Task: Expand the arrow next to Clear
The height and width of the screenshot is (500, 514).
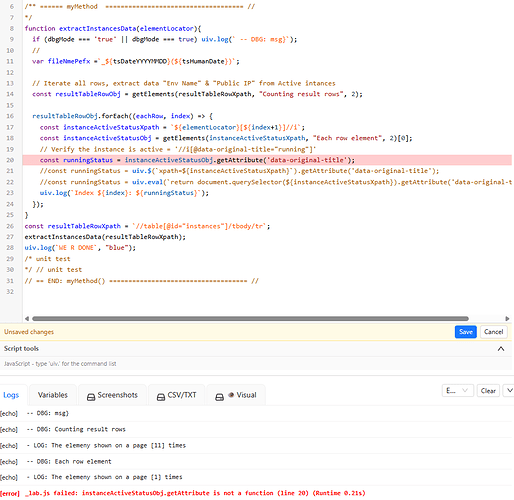Action: tap(509, 390)
